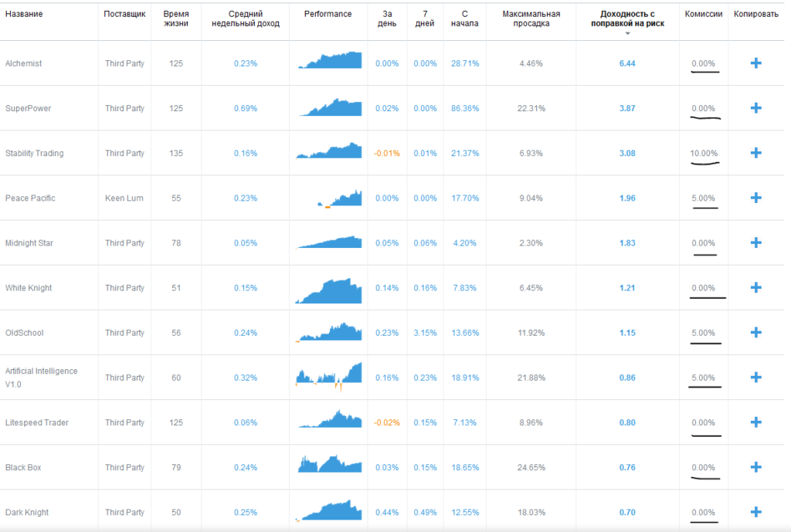Click the sort arrow under risk-adjusted return header
791x532 pixels.
pyautogui.click(x=627, y=33)
